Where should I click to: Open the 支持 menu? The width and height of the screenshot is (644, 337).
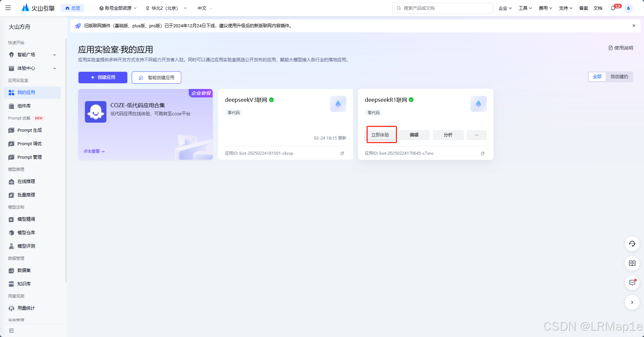coord(566,8)
